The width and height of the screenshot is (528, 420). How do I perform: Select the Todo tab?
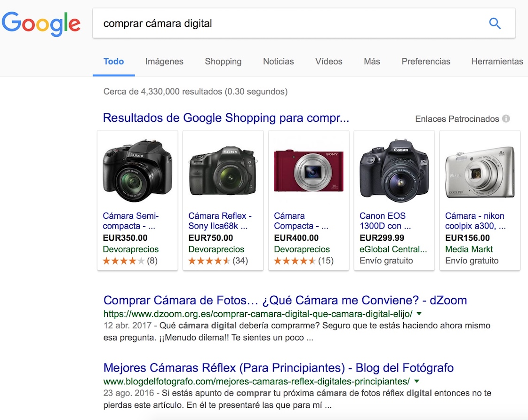pyautogui.click(x=113, y=62)
